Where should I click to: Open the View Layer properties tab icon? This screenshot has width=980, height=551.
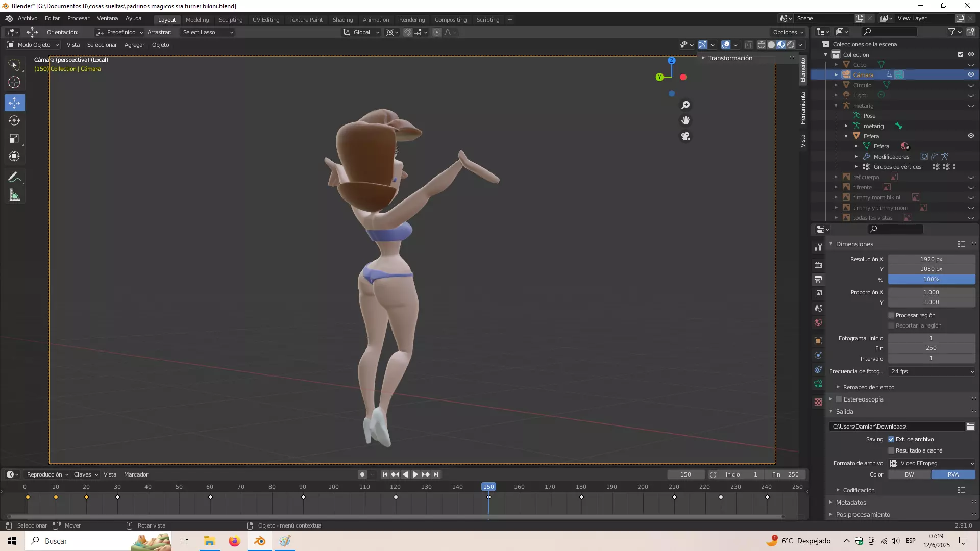click(x=818, y=293)
